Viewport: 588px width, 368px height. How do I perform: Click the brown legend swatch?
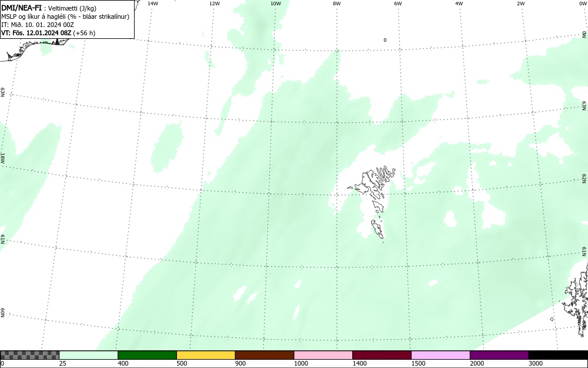pos(265,355)
